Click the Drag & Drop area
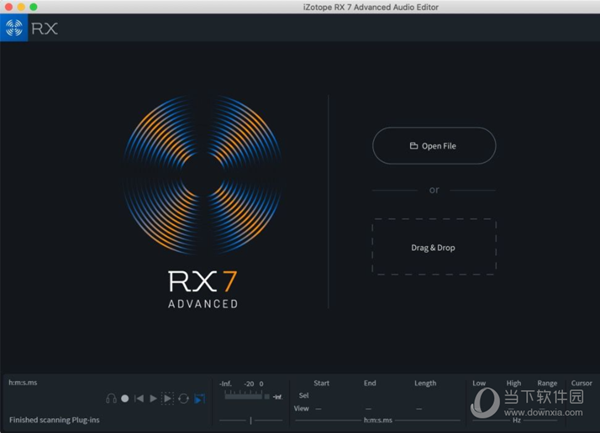This screenshot has width=600, height=433. pos(434,247)
